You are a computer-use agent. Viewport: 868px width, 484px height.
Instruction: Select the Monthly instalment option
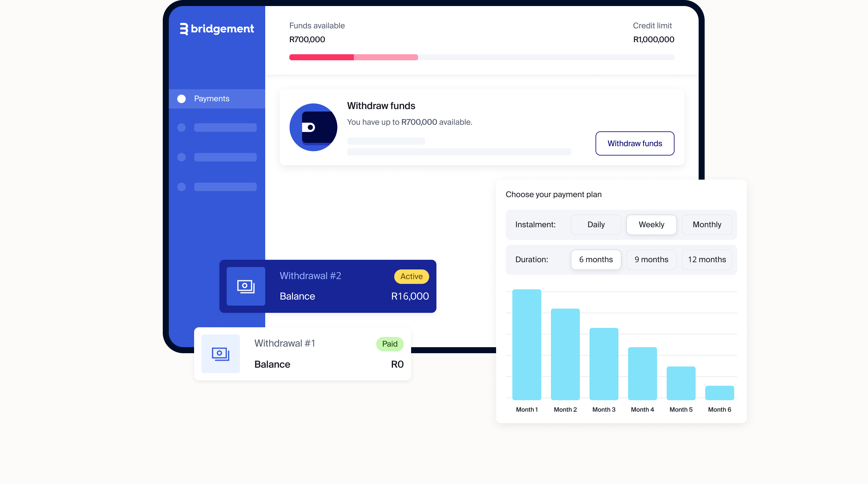click(706, 225)
